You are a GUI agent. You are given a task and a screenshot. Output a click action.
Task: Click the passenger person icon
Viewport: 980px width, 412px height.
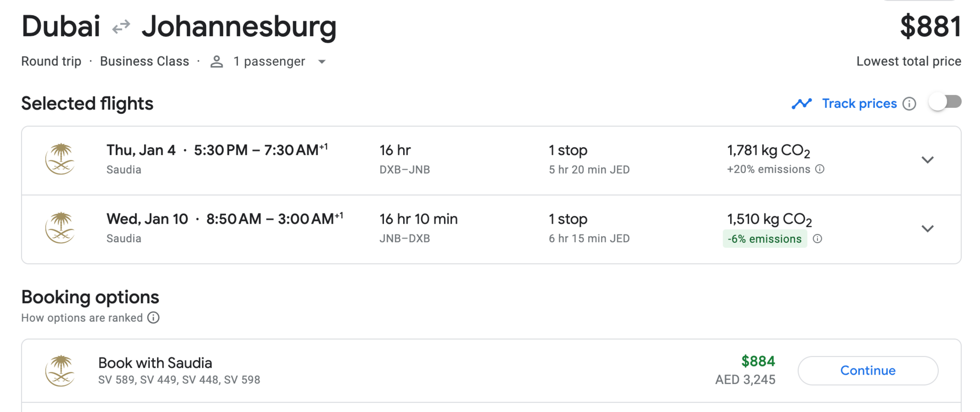[216, 61]
